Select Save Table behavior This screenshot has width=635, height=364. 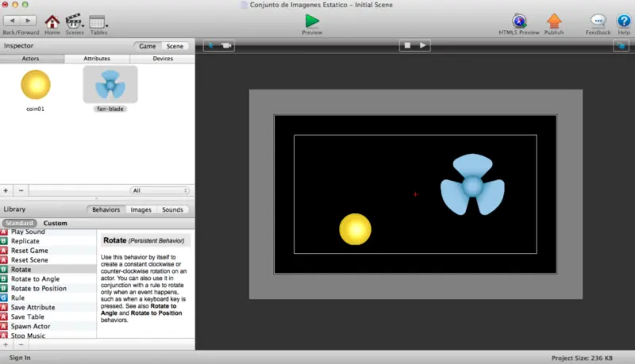point(48,316)
